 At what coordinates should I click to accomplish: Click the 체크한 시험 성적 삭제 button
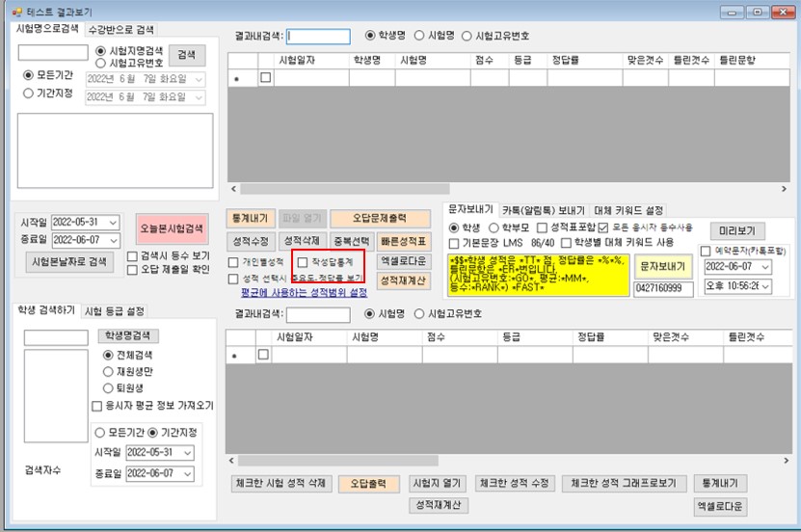coord(280,483)
